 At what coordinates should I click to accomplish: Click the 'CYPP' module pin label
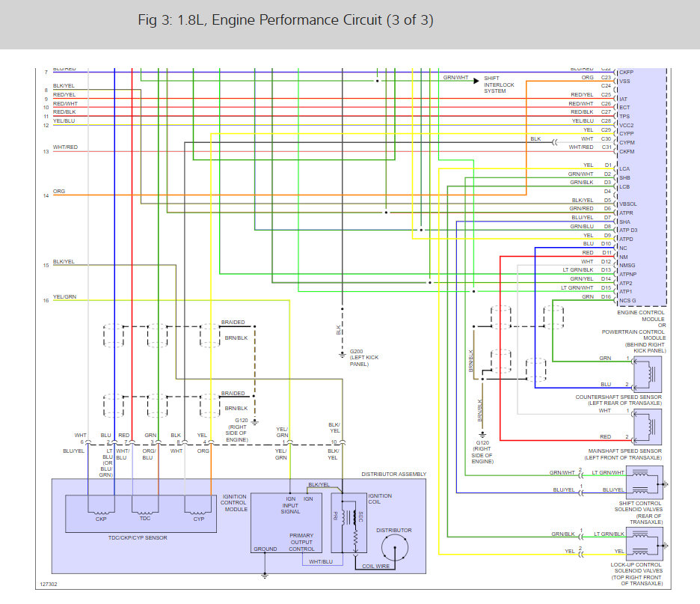[627, 133]
